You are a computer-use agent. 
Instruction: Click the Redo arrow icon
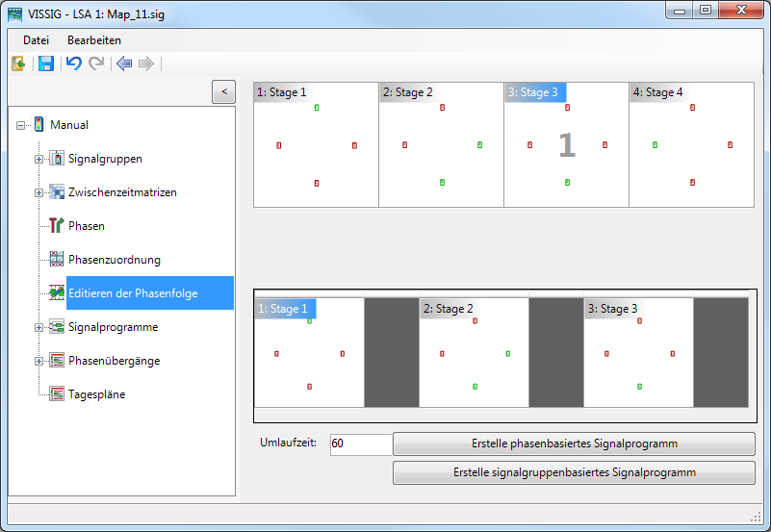pos(96,63)
